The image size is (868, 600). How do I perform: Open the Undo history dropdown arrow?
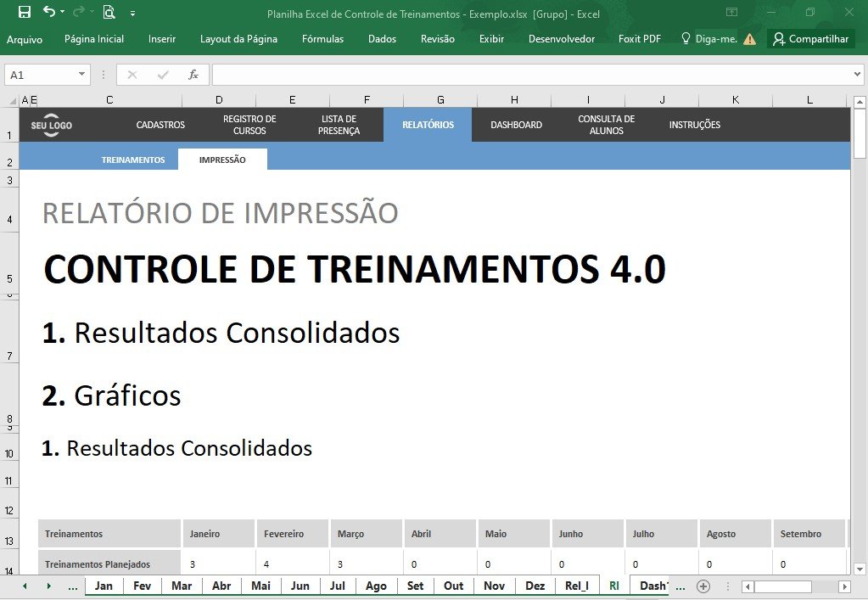pyautogui.click(x=62, y=12)
